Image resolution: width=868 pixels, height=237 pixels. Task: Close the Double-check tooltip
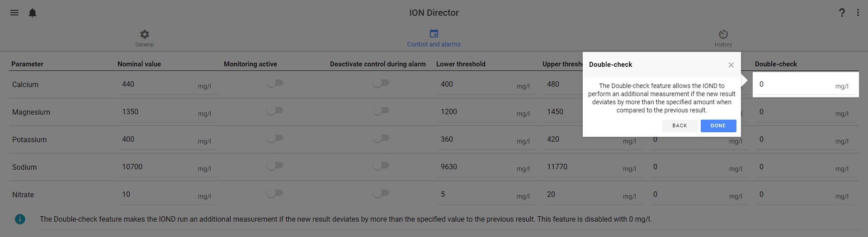pos(731,65)
